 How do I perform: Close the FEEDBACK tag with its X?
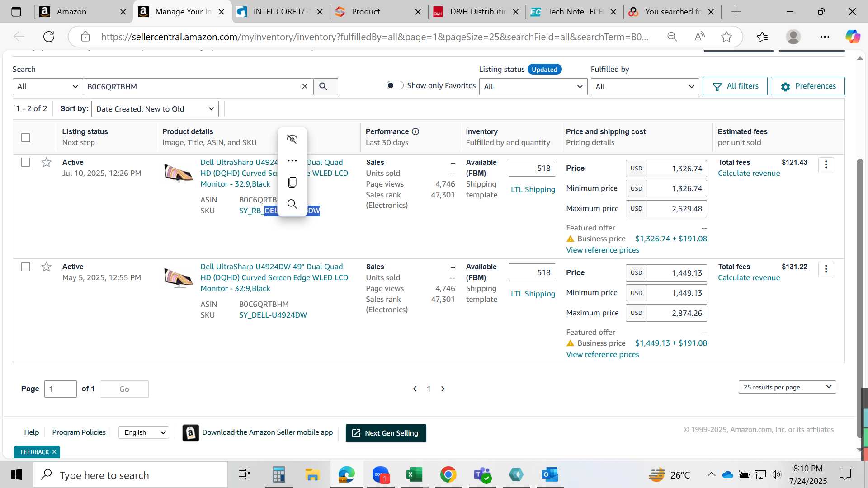pyautogui.click(x=54, y=452)
